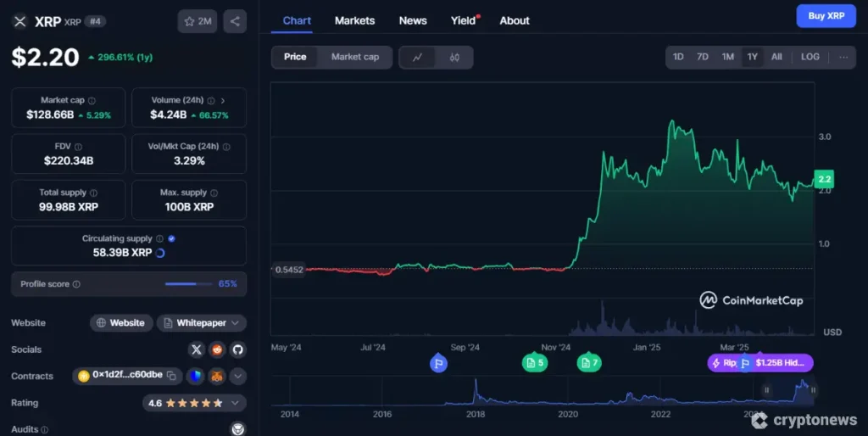The image size is (868, 436).
Task: Open the About tab
Action: click(515, 21)
